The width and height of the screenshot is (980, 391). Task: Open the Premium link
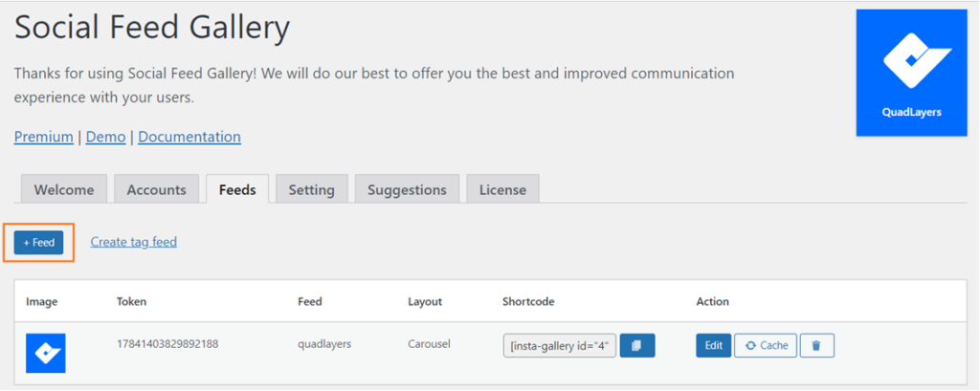44,137
